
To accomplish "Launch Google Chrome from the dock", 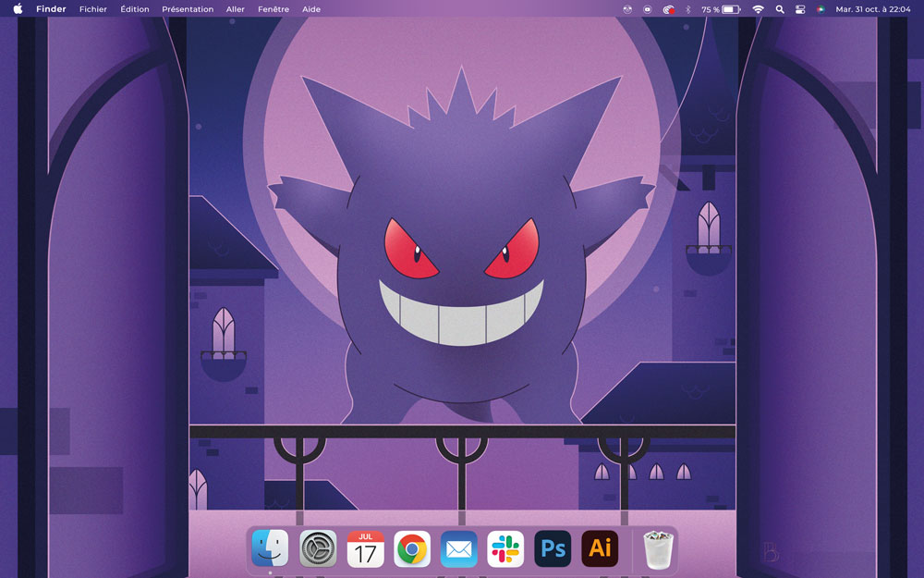I will point(412,547).
